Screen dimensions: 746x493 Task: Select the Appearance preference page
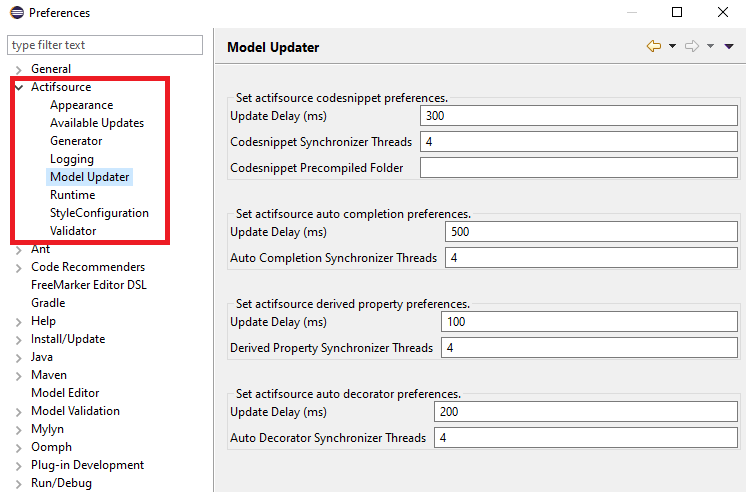[81, 105]
